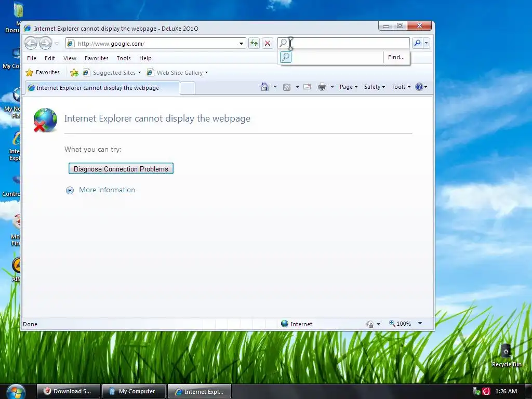Expand the Feeds dropdown arrow

[x=297, y=87]
